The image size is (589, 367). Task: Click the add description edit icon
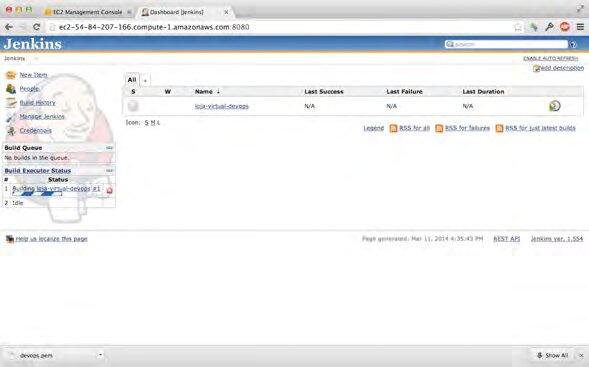tap(536, 68)
